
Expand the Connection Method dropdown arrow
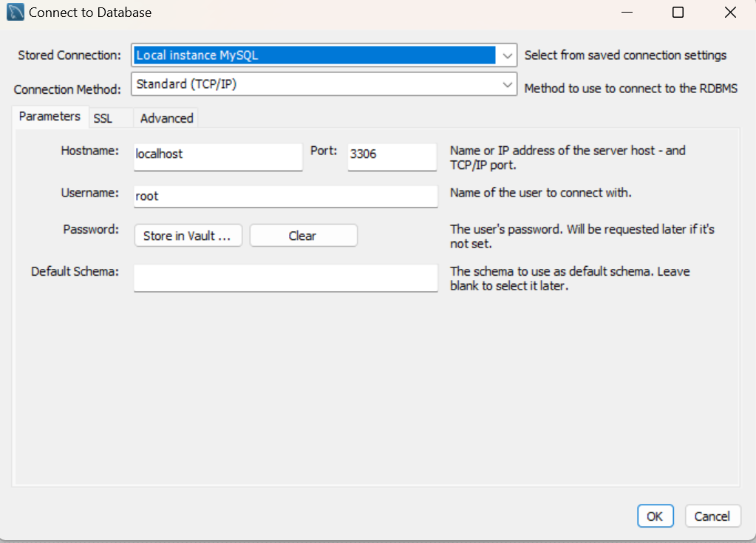coord(507,84)
